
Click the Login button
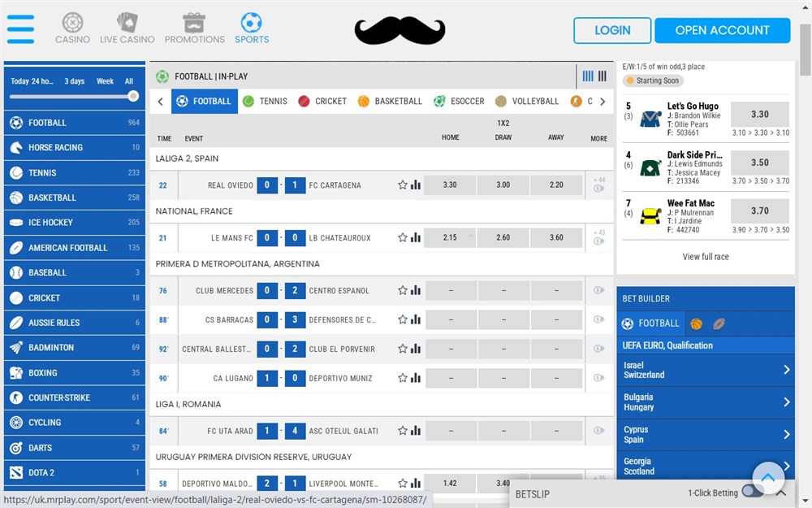click(x=612, y=31)
